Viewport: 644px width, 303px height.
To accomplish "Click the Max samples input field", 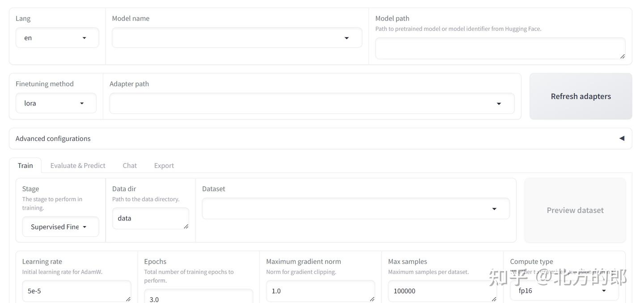I will [442, 291].
